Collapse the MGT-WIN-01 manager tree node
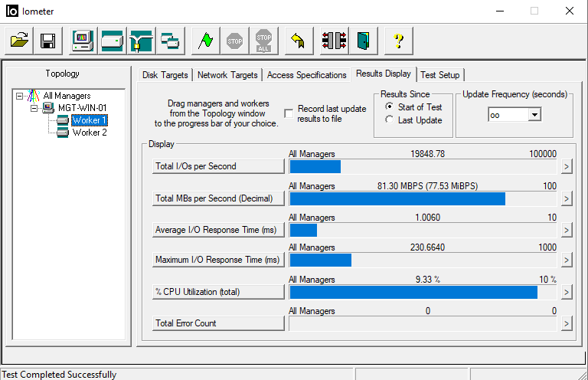 click(34, 108)
